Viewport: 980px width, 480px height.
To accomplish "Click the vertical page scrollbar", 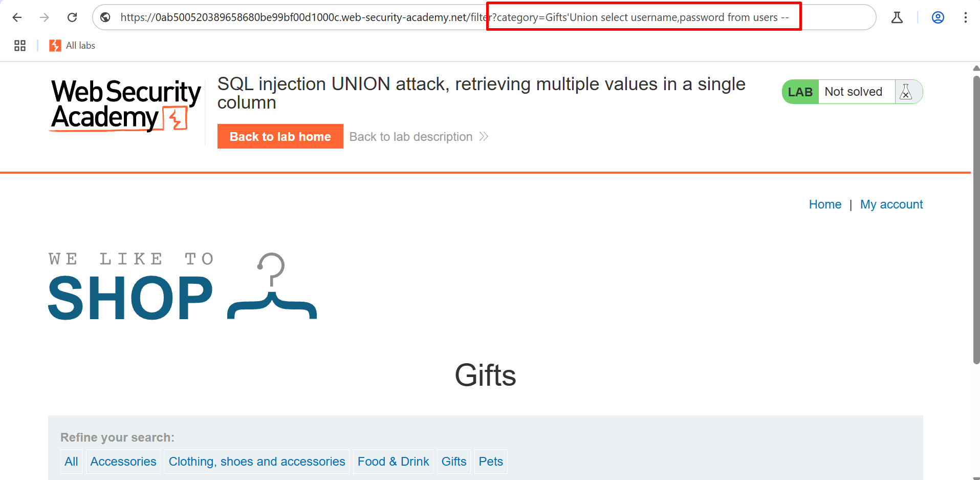I will pos(976,220).
